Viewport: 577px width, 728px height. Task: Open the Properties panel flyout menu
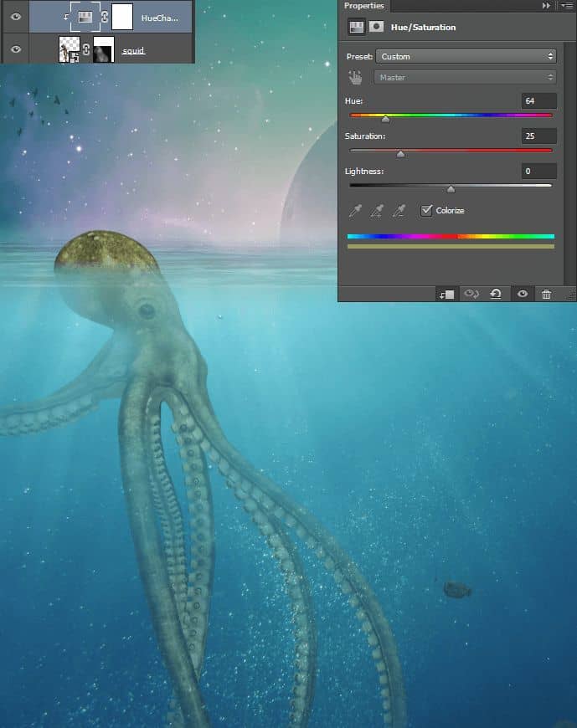[567, 6]
